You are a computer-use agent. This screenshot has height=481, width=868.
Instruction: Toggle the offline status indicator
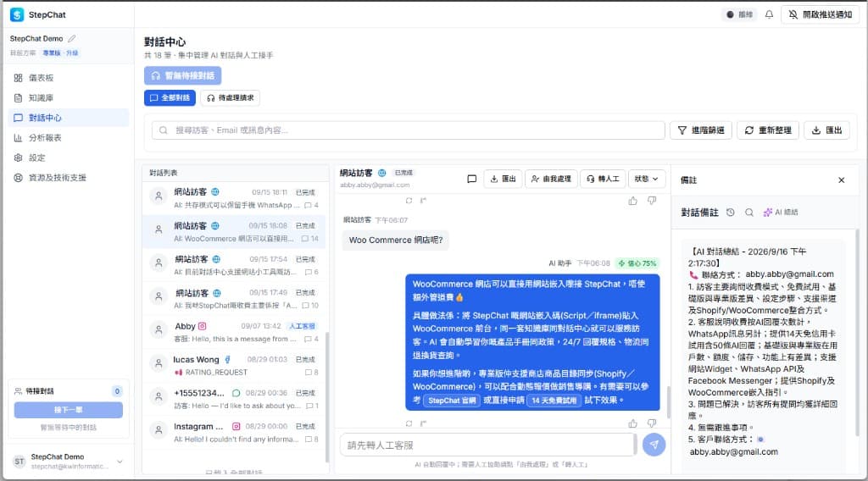pyautogui.click(x=739, y=14)
